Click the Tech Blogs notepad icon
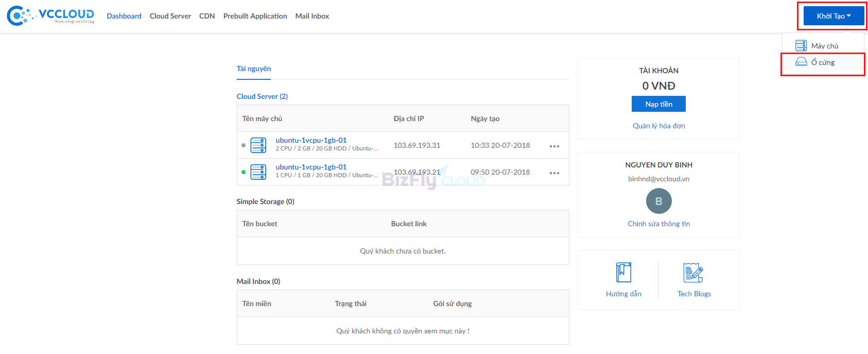 tap(693, 272)
